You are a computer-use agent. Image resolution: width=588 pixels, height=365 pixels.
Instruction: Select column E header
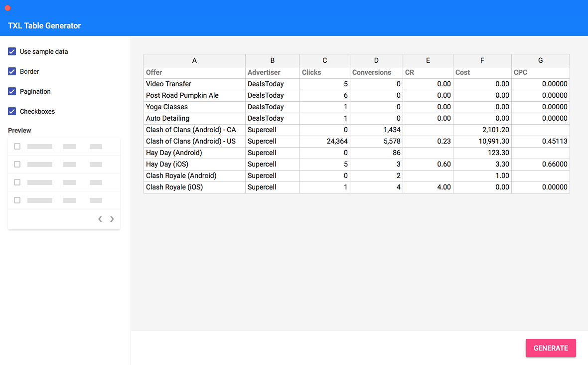click(x=428, y=60)
